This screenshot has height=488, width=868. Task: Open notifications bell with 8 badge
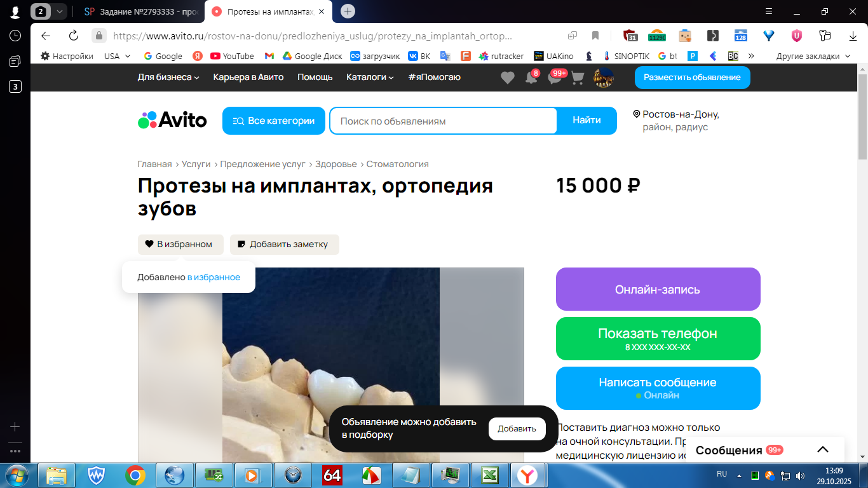coord(531,78)
